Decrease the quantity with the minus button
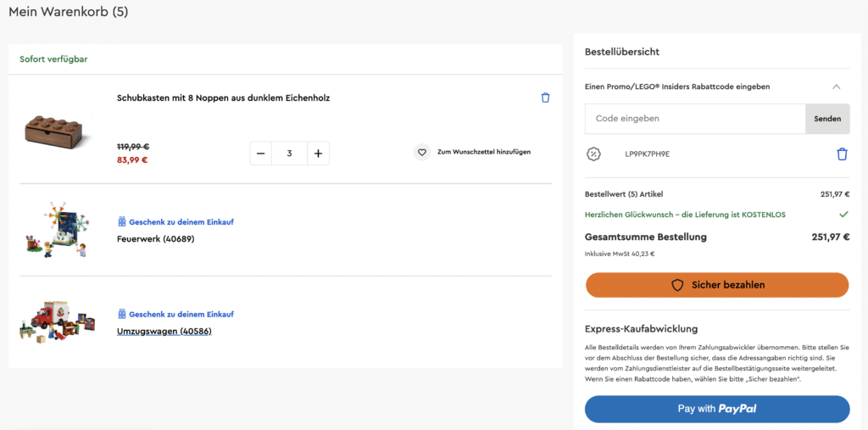The height and width of the screenshot is (430, 868). point(261,154)
